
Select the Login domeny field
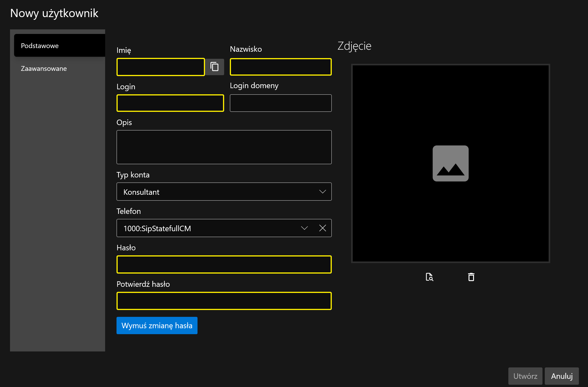tap(280, 103)
